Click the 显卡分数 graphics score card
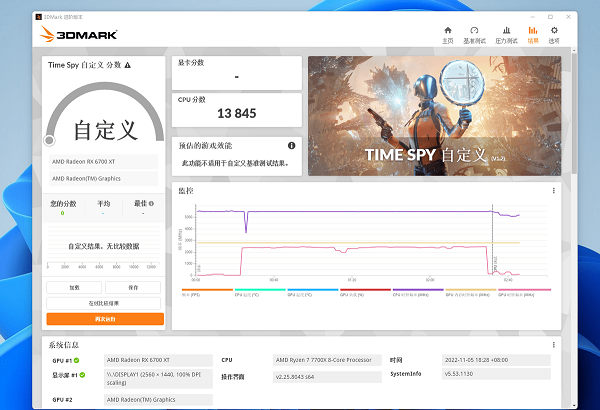The width and height of the screenshot is (600, 410). (x=237, y=73)
